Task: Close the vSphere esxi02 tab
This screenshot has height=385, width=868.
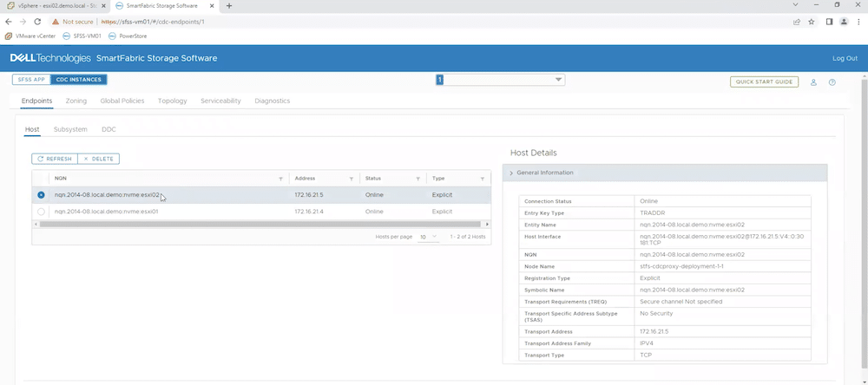Action: (x=103, y=5)
